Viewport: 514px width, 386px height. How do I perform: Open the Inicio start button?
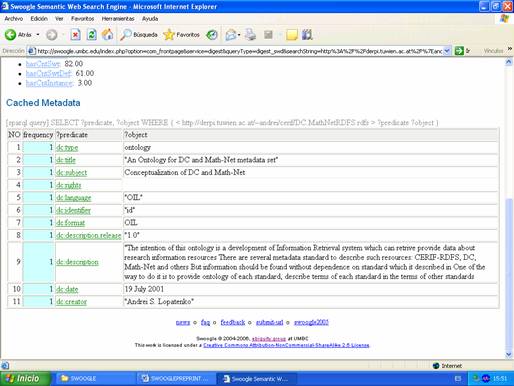click(x=25, y=379)
